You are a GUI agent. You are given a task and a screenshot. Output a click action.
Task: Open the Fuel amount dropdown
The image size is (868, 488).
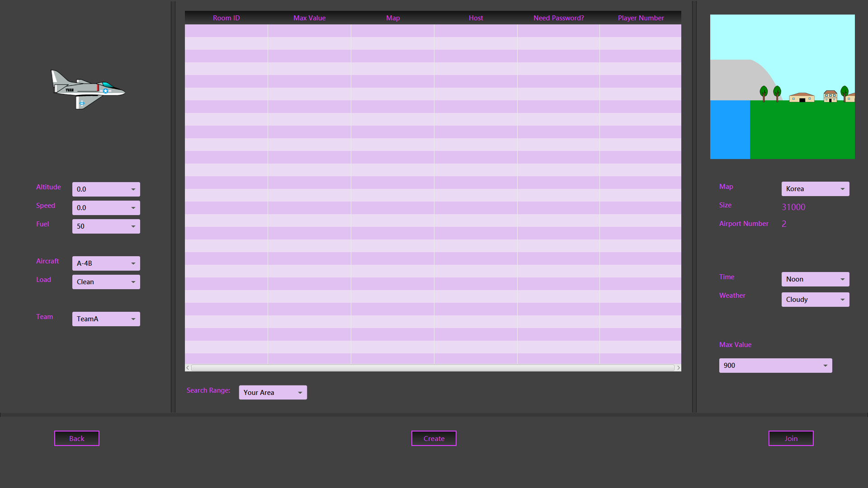pyautogui.click(x=106, y=226)
